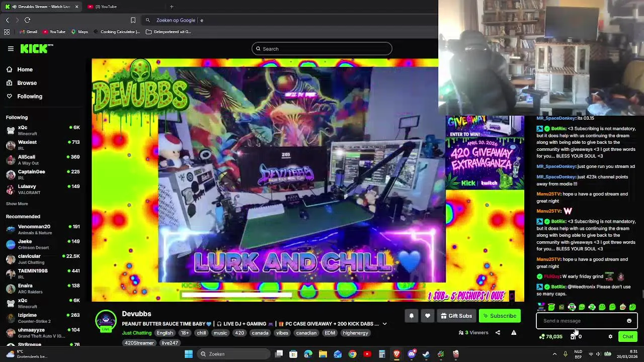Open the Gmail bookmark
Screen dimensions: 644x362
[x=28, y=32]
